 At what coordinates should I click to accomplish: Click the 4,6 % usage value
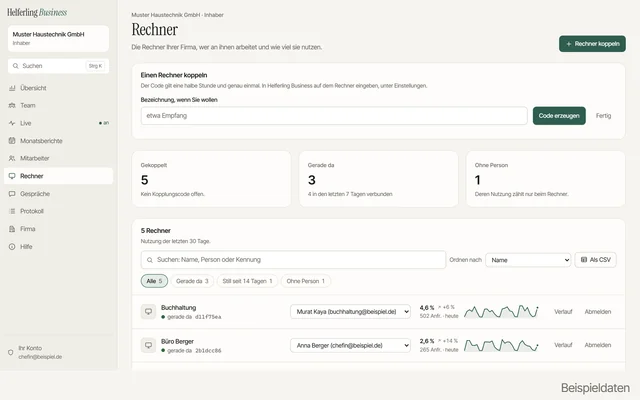(x=427, y=307)
